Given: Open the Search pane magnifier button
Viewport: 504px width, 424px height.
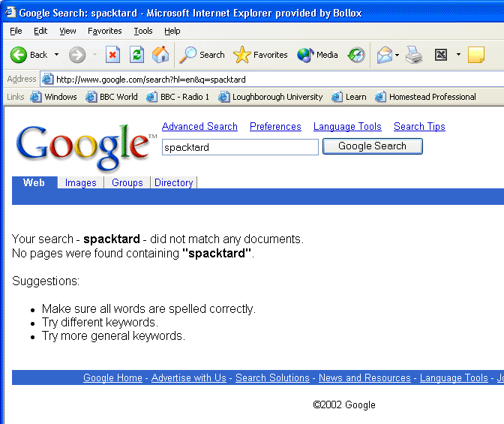Looking at the screenshot, I should [x=202, y=55].
